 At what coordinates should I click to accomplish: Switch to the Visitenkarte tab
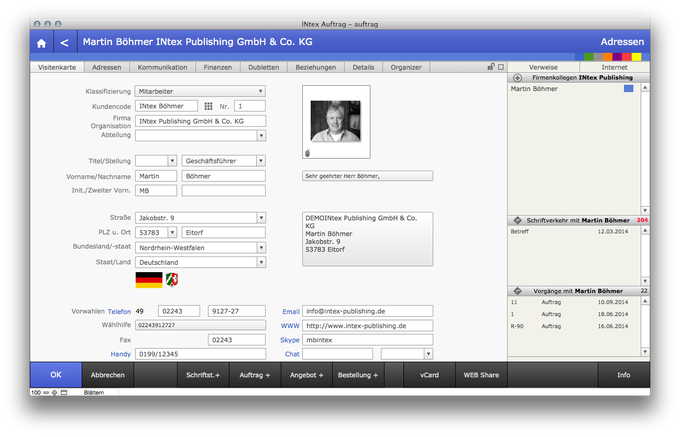[x=57, y=67]
